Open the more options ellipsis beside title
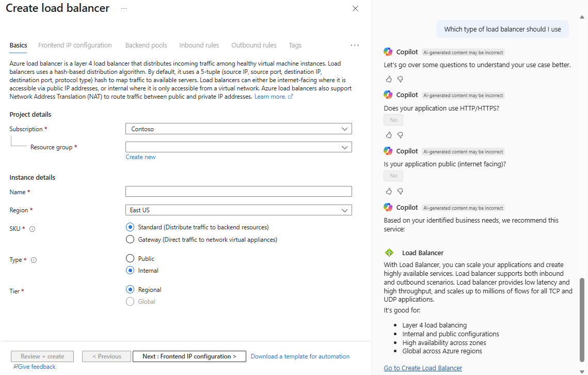The height and width of the screenshot is (375, 588). tap(124, 9)
